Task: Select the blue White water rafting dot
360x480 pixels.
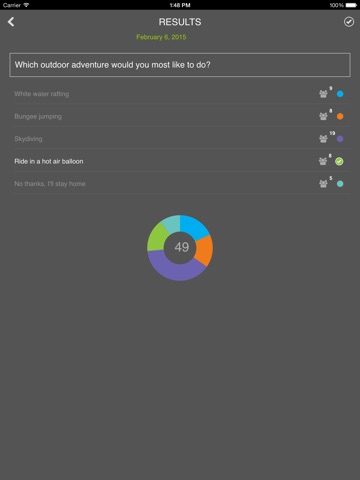Action: 340,94
